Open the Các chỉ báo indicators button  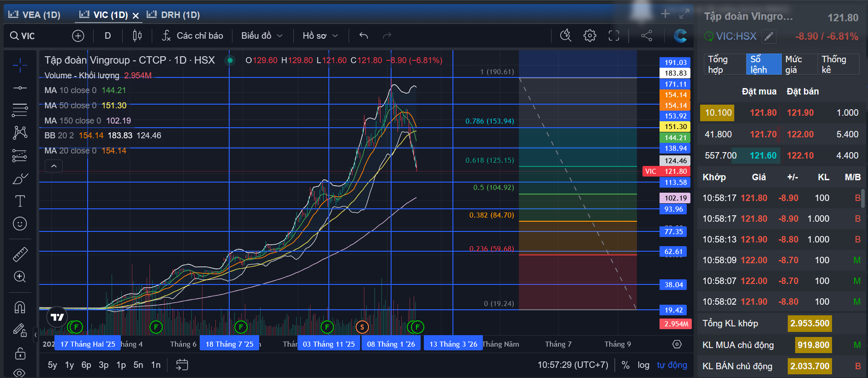[x=192, y=35]
